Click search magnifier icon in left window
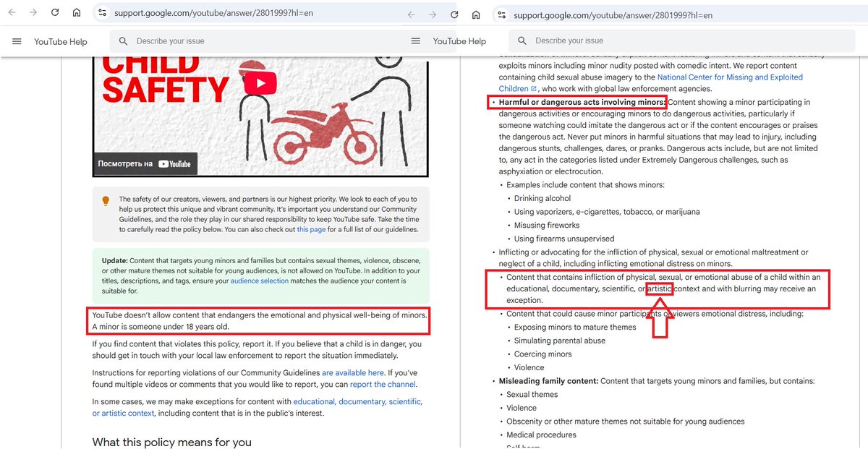868x449 pixels. coord(124,41)
